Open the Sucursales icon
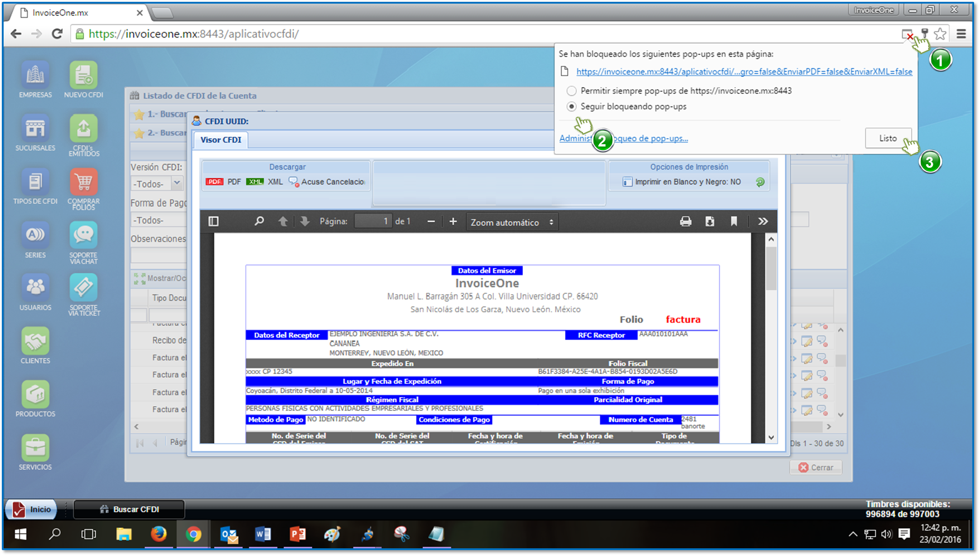980x556 pixels. pyautogui.click(x=35, y=132)
